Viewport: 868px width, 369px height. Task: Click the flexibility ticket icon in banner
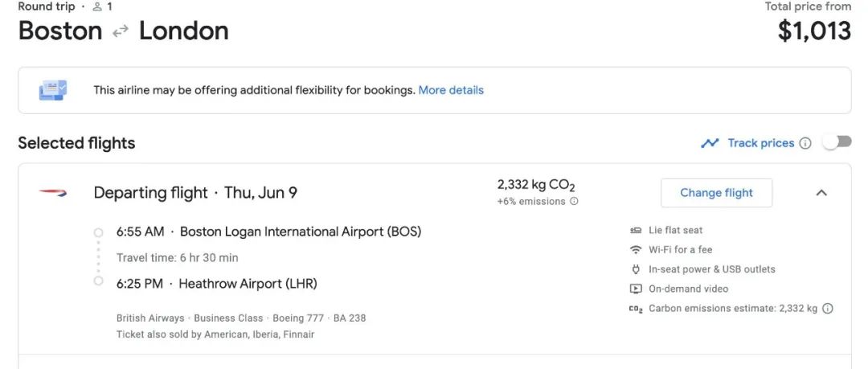53,90
